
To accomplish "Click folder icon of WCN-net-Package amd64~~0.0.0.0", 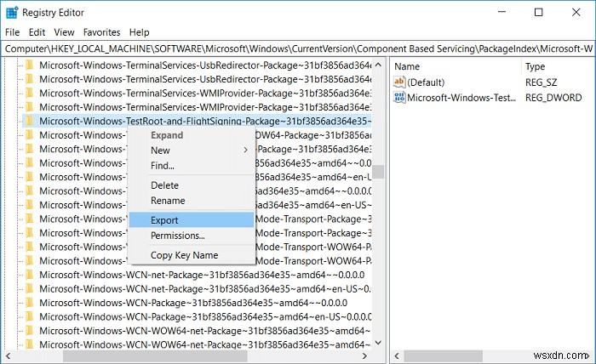I will (x=29, y=275).
